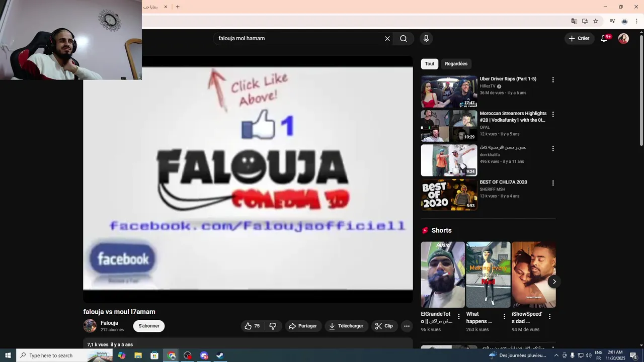644x362 pixels.
Task: Open the Windows notification center
Action: coord(634,355)
